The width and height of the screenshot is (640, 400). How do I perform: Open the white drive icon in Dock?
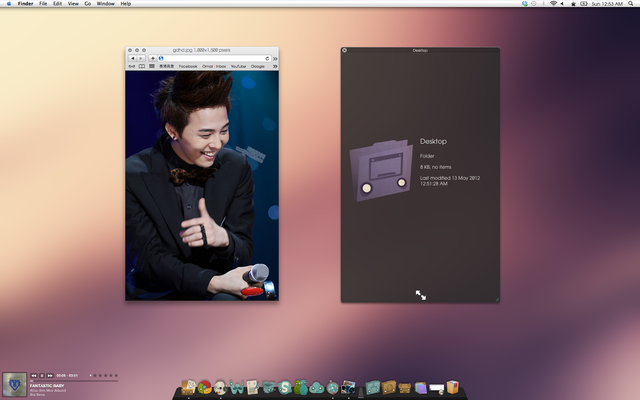pos(436,388)
